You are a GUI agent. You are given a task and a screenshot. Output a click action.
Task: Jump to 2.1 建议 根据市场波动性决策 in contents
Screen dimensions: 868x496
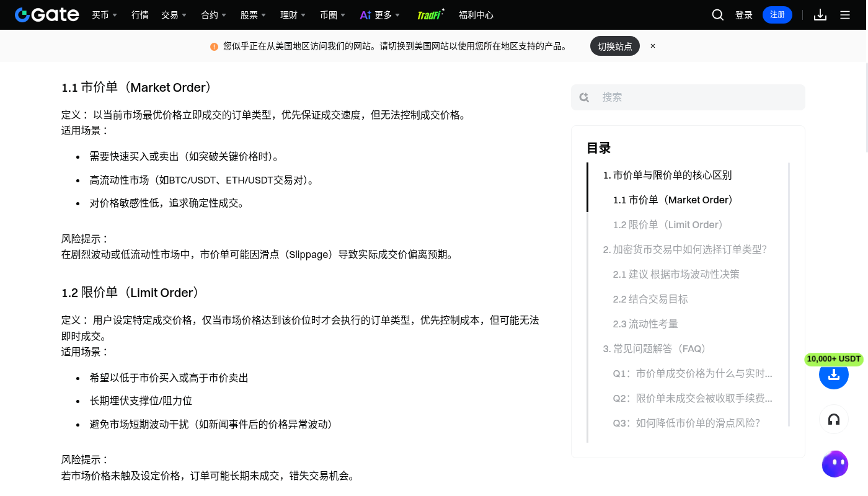coord(676,275)
